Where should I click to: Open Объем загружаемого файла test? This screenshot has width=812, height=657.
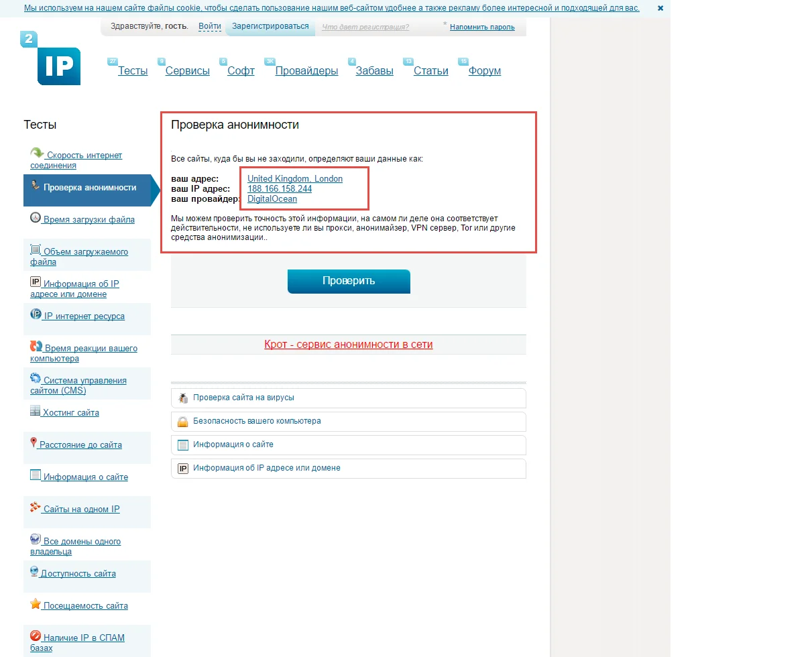point(79,257)
